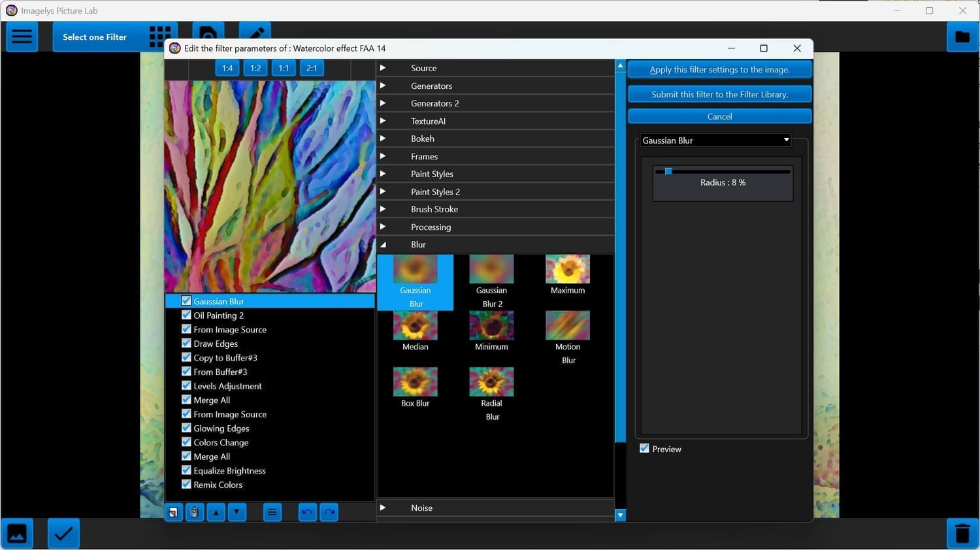
Task: Select the highlighted Gaussian Blur thumbnail
Action: pyautogui.click(x=416, y=282)
